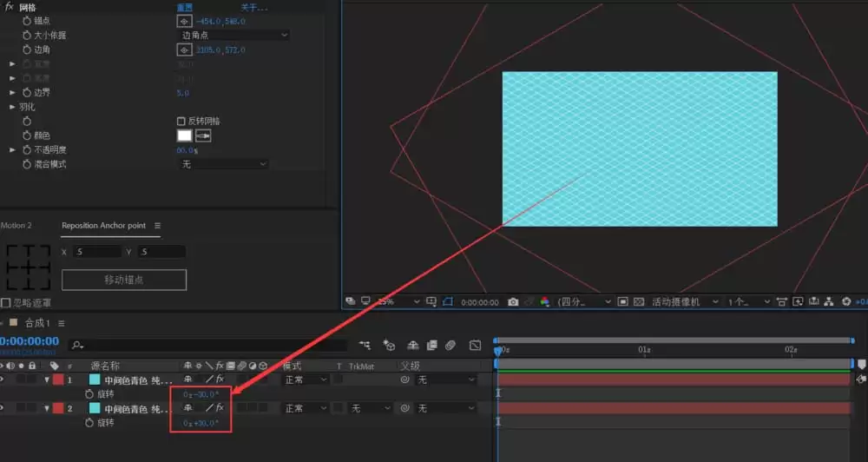The height and width of the screenshot is (462, 868).
Task: Toggle stopwatch for 边界 property
Action: point(27,93)
